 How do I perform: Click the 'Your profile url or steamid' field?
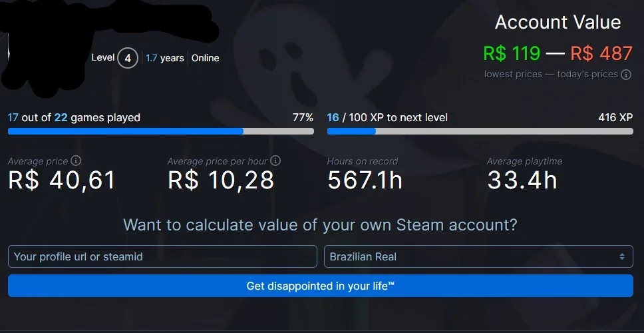162,256
